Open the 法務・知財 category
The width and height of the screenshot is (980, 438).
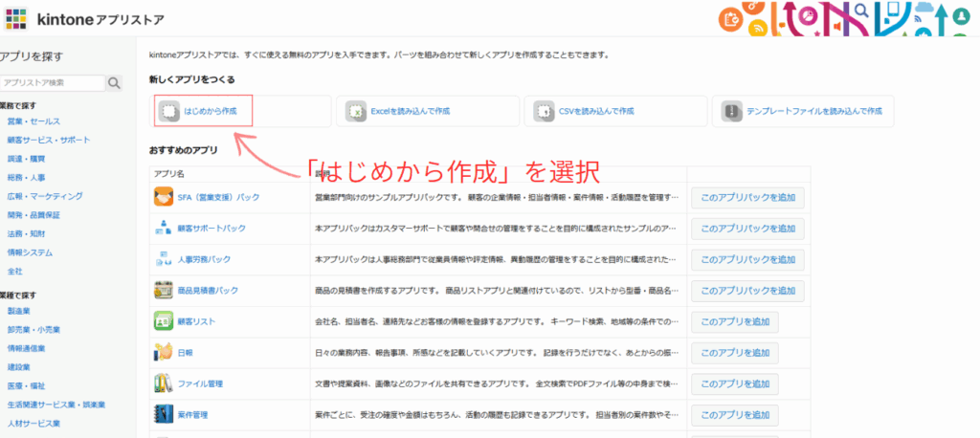(x=26, y=233)
